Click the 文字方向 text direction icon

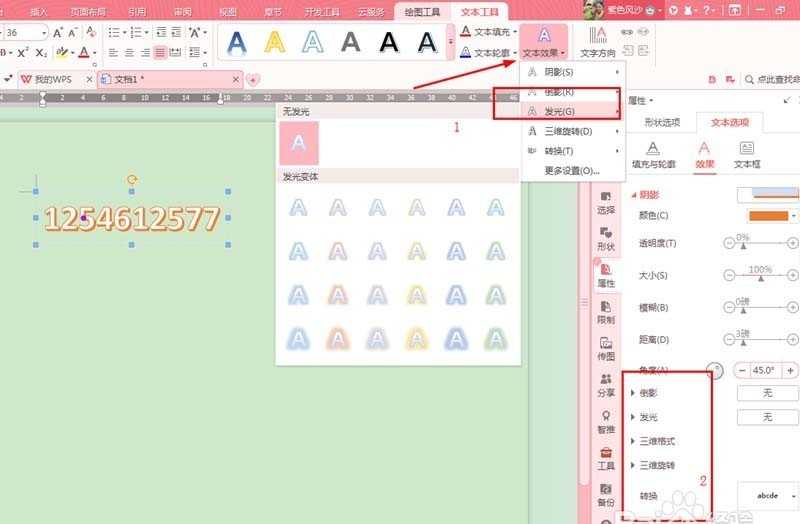598,40
